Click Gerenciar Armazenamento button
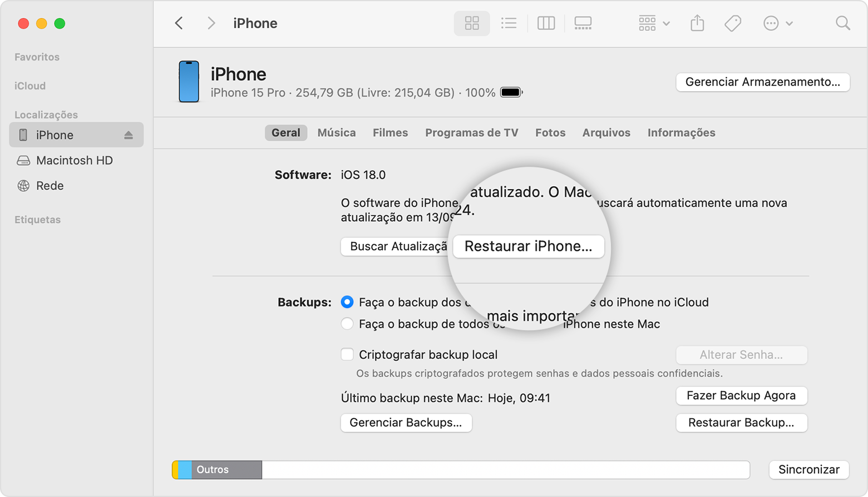The width and height of the screenshot is (868, 497). [x=763, y=82]
